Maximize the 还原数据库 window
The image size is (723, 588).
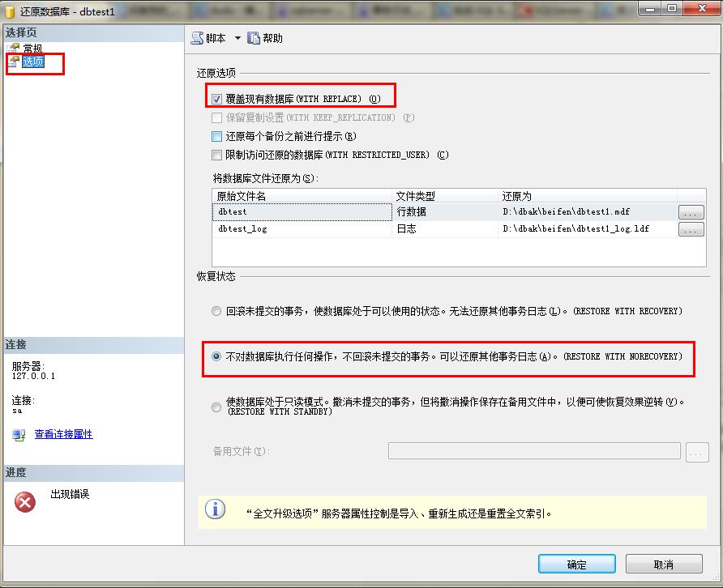[x=672, y=8]
